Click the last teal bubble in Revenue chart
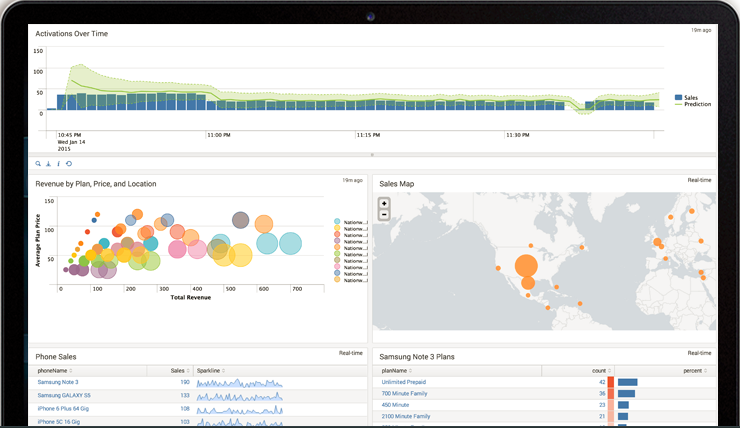This screenshot has width=740, height=428. 290,242
